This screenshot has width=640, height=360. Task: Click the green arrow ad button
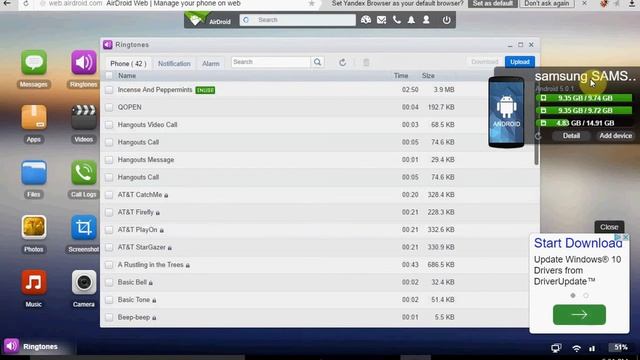click(x=579, y=315)
